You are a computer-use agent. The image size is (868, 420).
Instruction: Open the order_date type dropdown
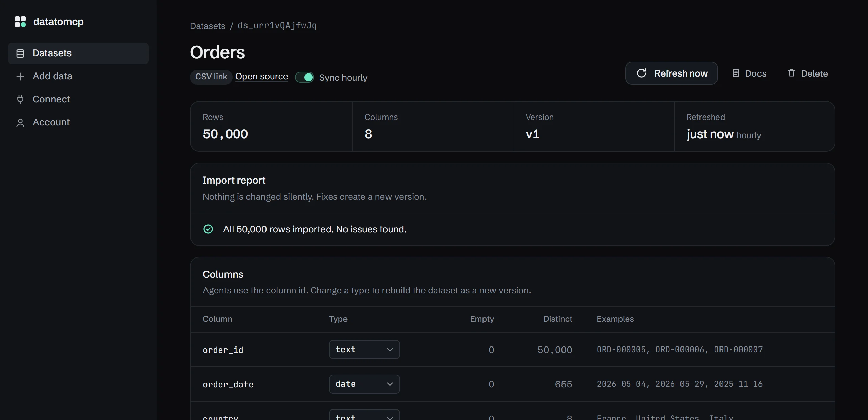pyautogui.click(x=364, y=384)
